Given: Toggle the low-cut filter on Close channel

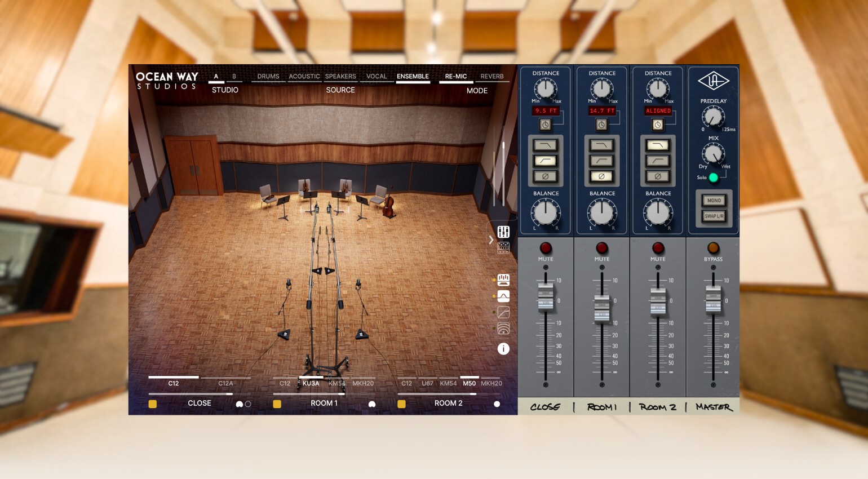Looking at the screenshot, I should click(545, 161).
